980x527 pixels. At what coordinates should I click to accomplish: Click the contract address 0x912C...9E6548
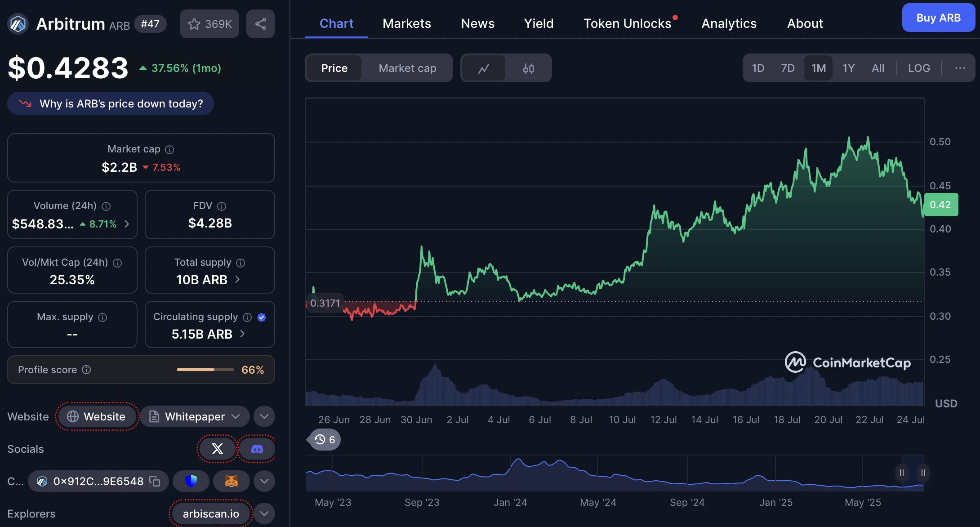point(98,481)
